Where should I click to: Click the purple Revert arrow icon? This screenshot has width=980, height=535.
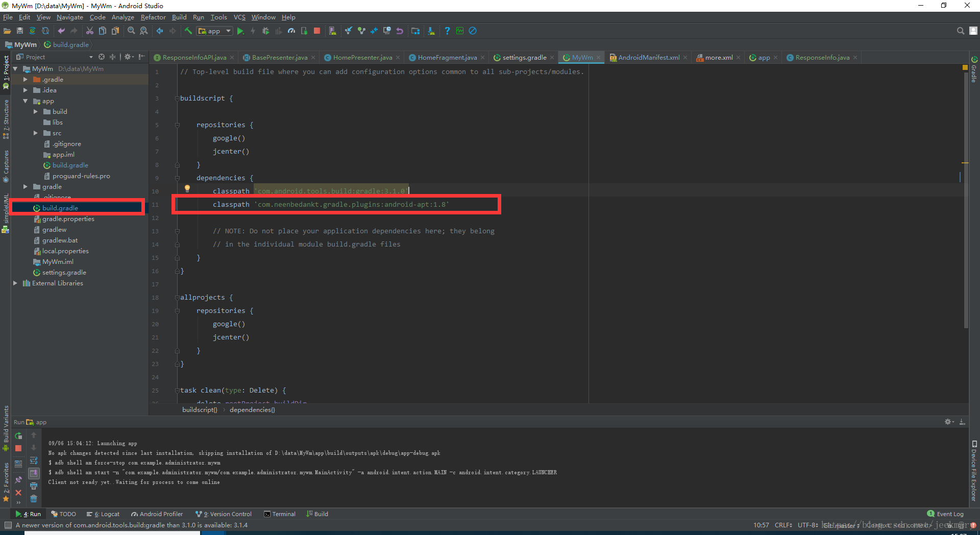click(400, 31)
